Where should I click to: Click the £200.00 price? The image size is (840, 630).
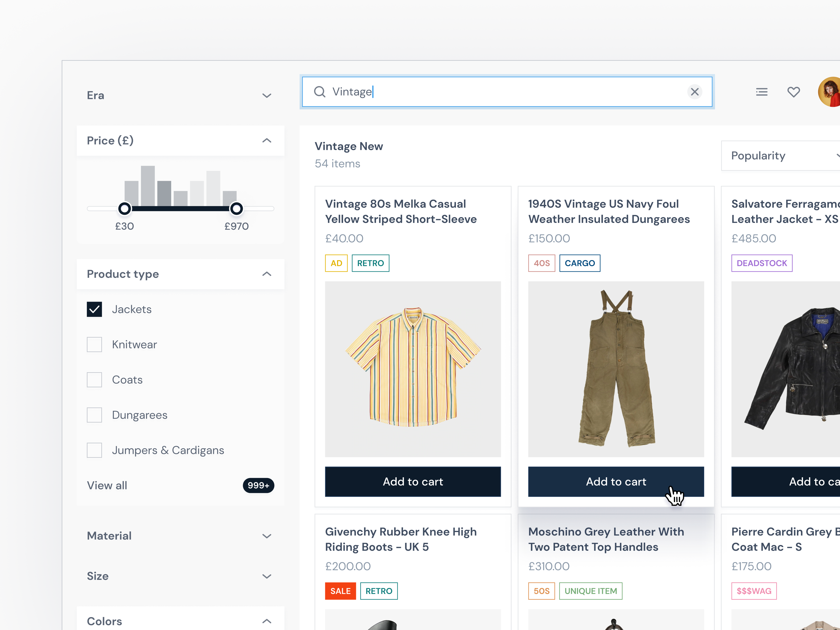click(x=348, y=566)
